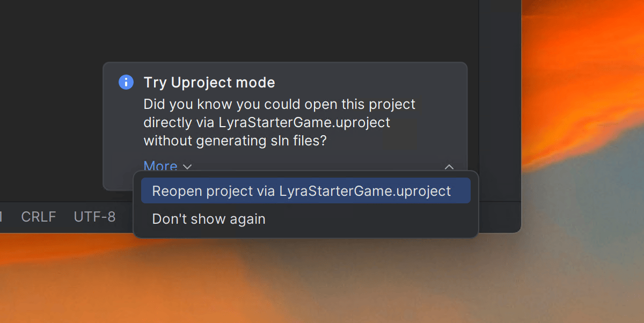Open the CRLF line separator selector
The image size is (644, 323).
pos(39,217)
